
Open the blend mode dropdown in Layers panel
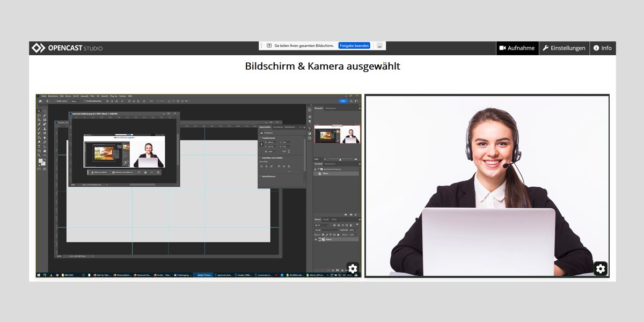[x=326, y=230]
